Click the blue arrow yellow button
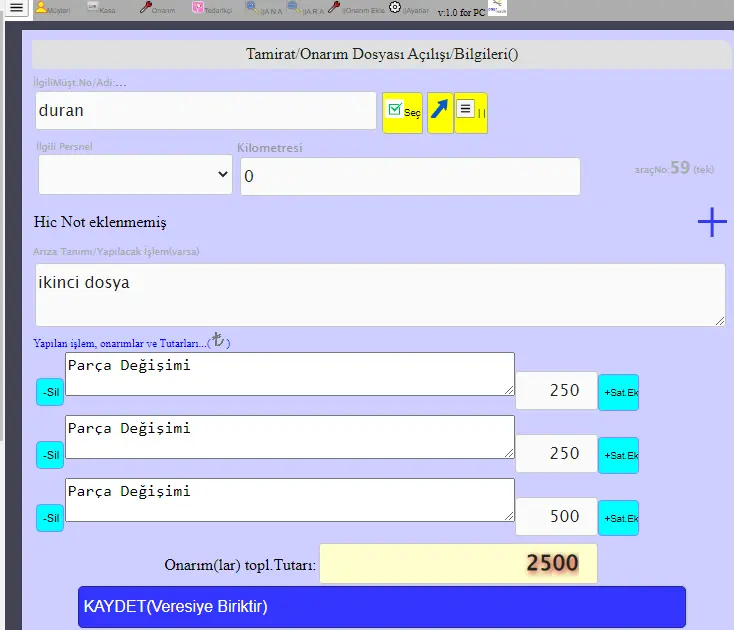The width and height of the screenshot is (734, 630). pyautogui.click(x=440, y=112)
